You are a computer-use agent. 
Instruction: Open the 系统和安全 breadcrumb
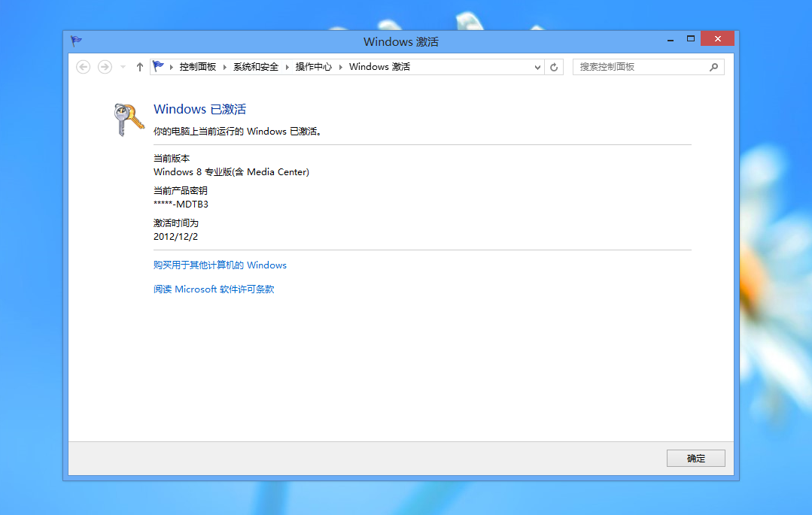[x=256, y=67]
